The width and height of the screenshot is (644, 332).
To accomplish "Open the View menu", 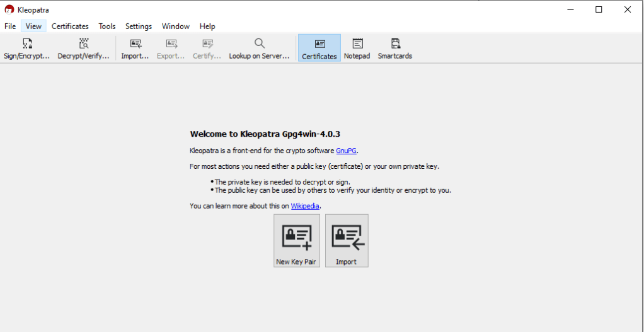I will 33,26.
